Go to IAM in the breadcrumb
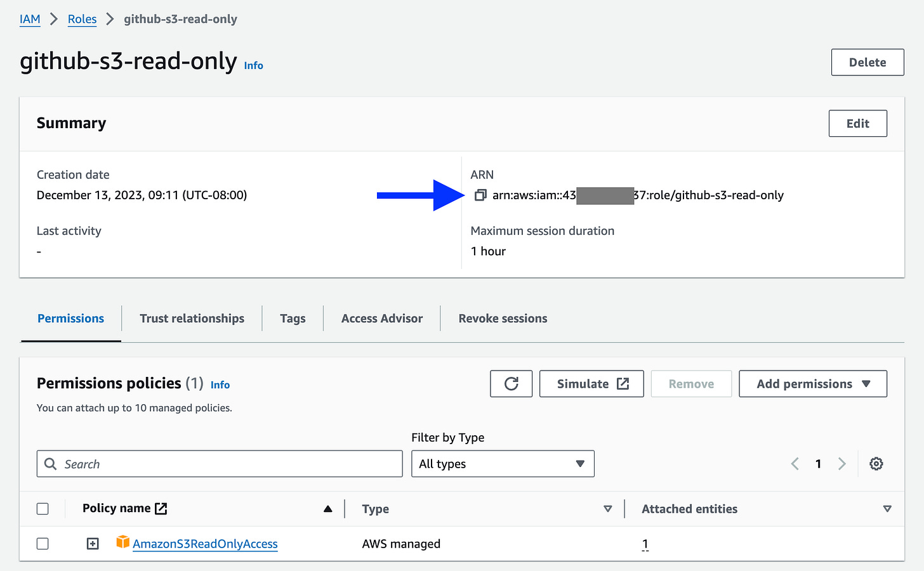Viewport: 924px width, 571px height. 30,19
